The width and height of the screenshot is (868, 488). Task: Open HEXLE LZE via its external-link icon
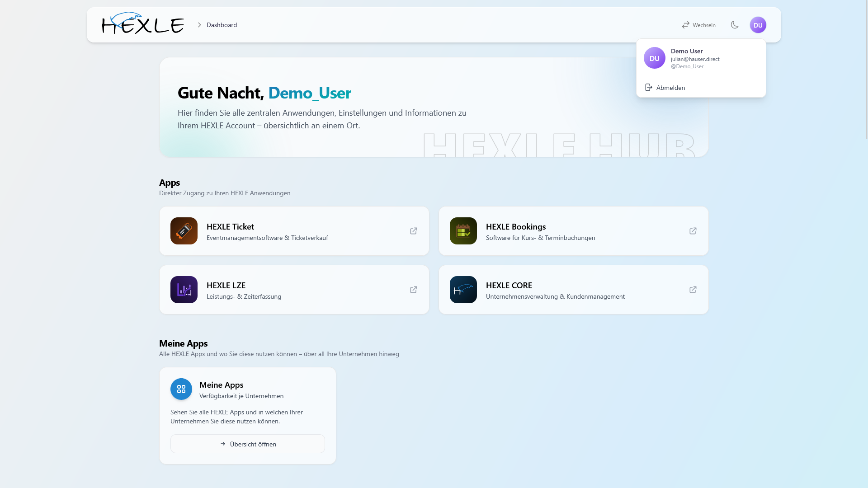click(414, 290)
